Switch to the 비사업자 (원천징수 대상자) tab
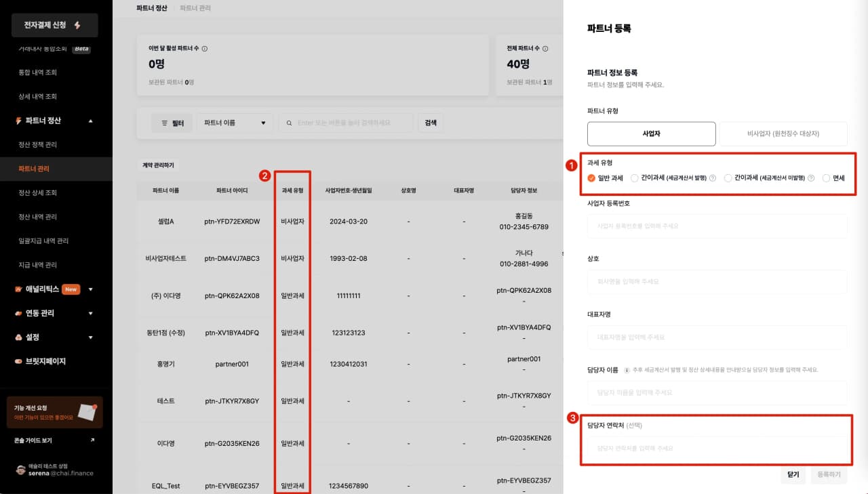 click(x=783, y=134)
